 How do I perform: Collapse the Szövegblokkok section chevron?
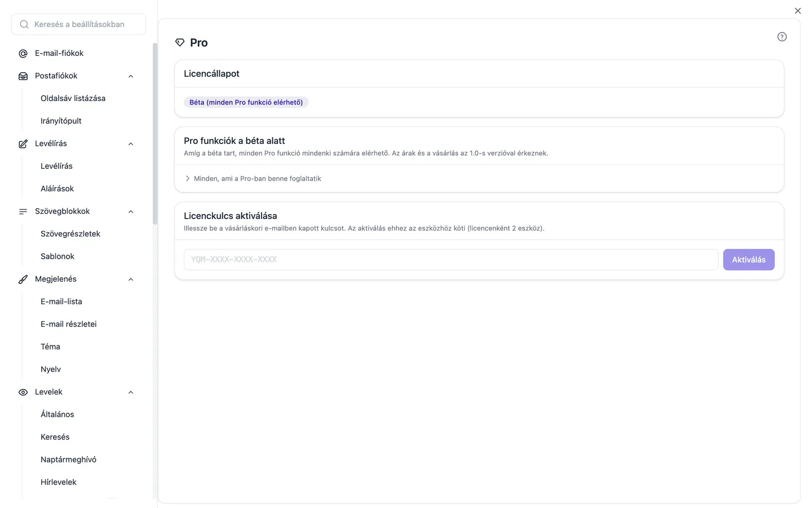[131, 212]
